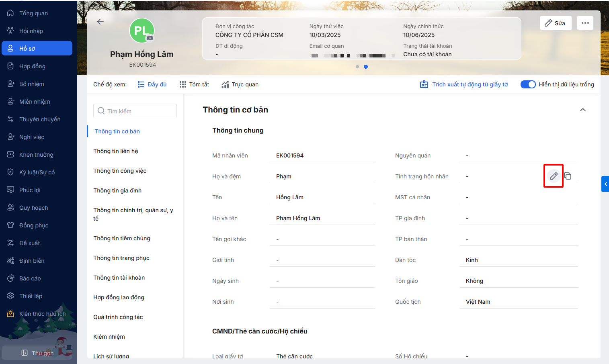
Task: Click the Chưa có tài khoản status
Action: (x=427, y=54)
